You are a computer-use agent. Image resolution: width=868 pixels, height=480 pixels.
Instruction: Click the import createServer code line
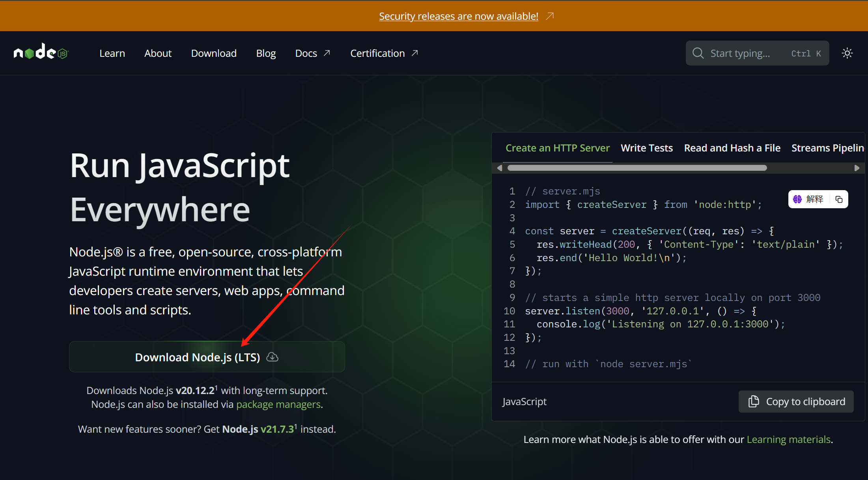click(643, 205)
